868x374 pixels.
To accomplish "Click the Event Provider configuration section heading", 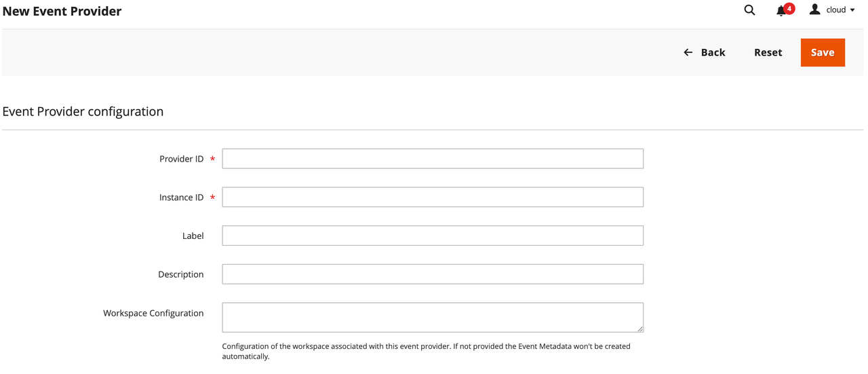I will pyautogui.click(x=83, y=111).
